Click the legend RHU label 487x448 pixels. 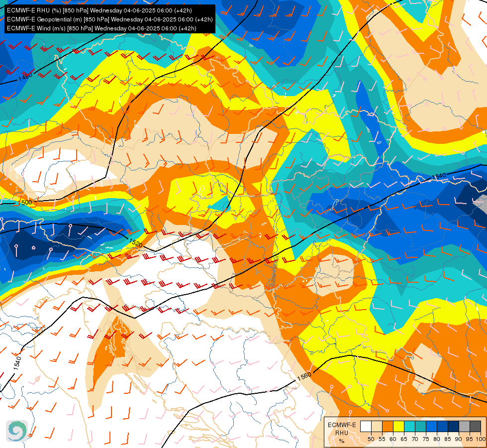(x=342, y=433)
